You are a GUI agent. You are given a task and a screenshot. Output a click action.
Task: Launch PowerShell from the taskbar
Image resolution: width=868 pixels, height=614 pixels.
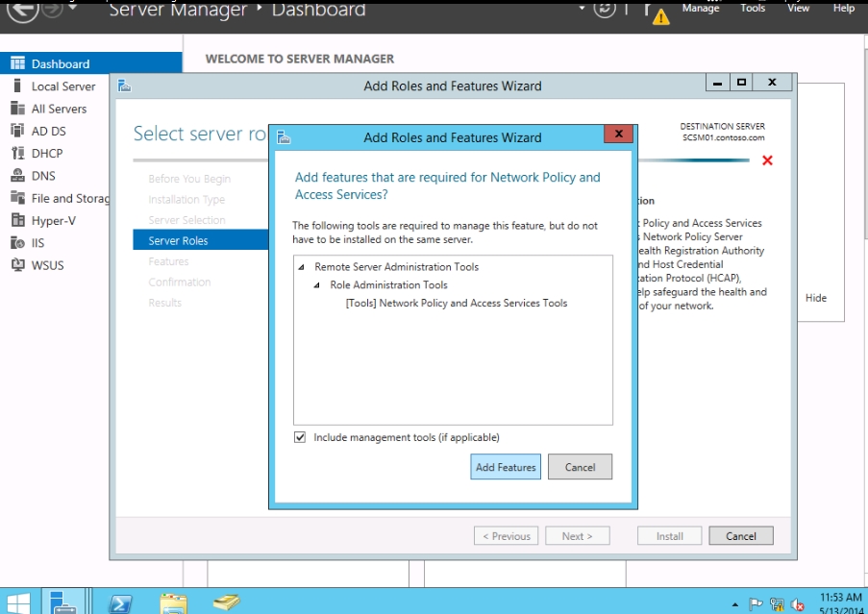click(120, 603)
